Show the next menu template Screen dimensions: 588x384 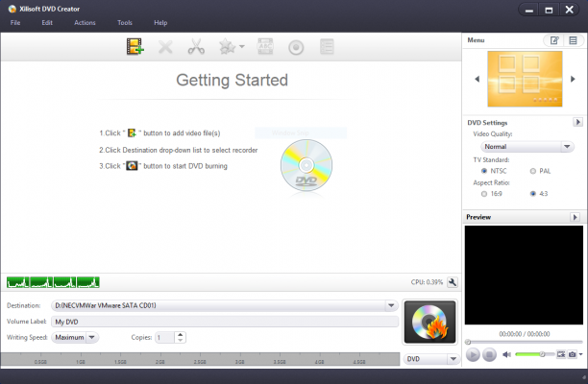click(573, 79)
